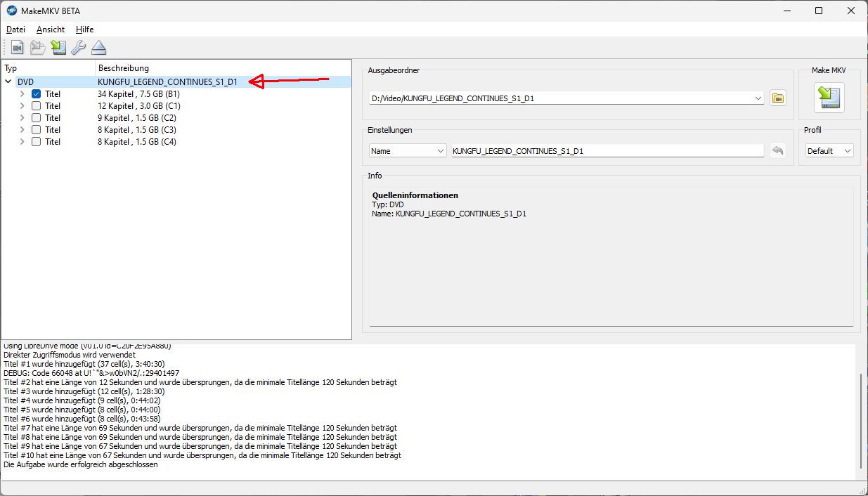The width and height of the screenshot is (868, 496).
Task: Expand the output folder path dropdown
Action: pos(758,98)
